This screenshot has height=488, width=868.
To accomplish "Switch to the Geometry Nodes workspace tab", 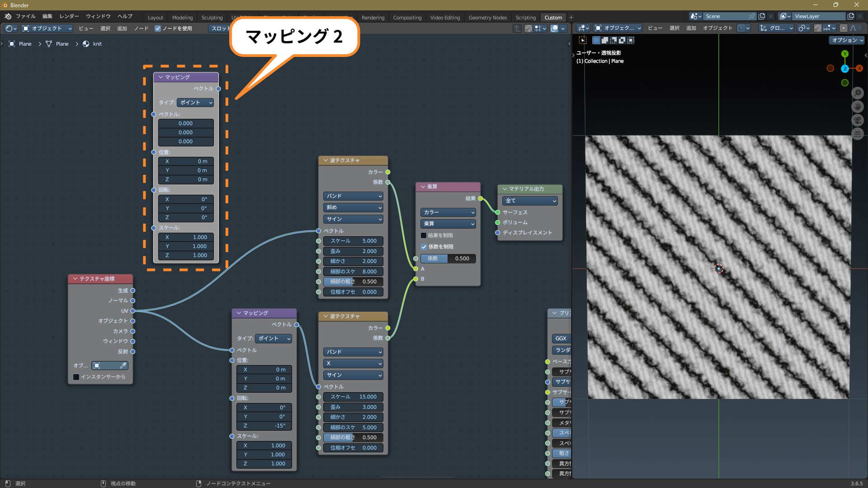I will pyautogui.click(x=487, y=18).
